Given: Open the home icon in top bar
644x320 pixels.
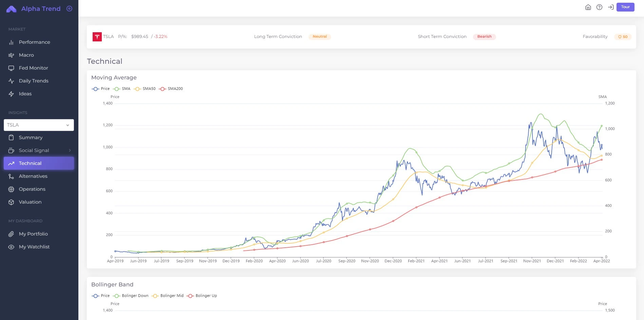Looking at the screenshot, I should coord(588,7).
